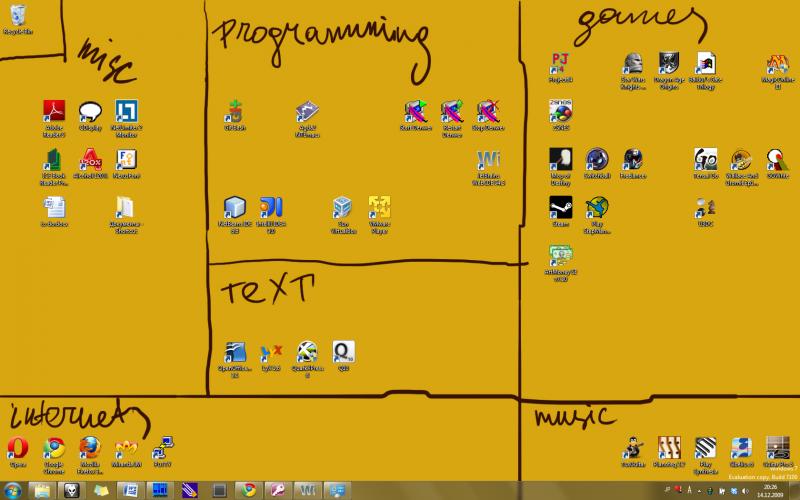Open the Miranda IM shortcut
This screenshot has width=800, height=500.
127,449
